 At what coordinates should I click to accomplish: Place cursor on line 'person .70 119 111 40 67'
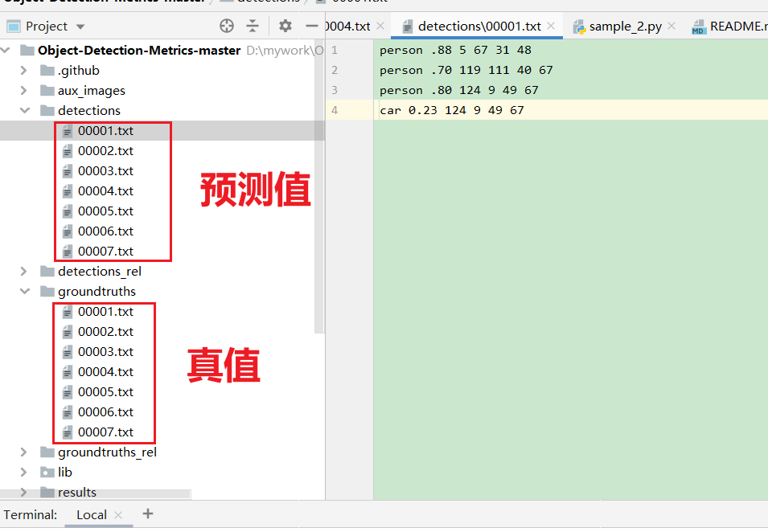pyautogui.click(x=466, y=70)
